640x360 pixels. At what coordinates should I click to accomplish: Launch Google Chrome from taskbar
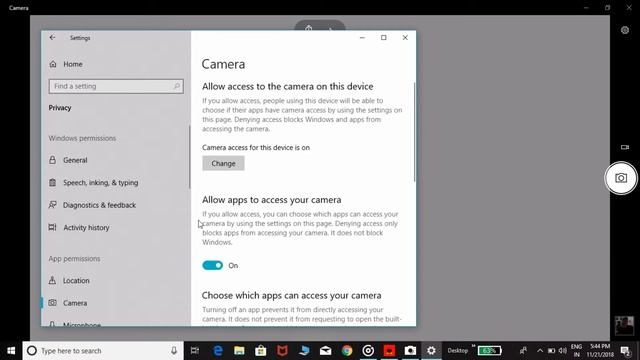point(347,351)
